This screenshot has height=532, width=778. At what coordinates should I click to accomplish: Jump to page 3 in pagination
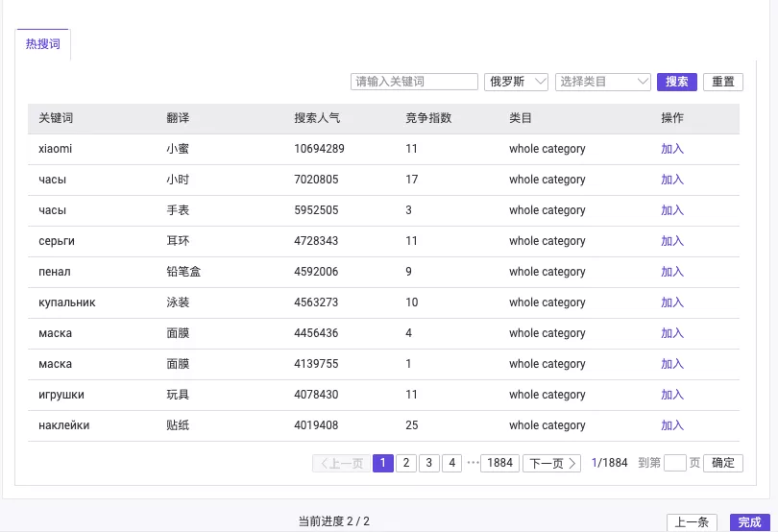pos(429,463)
